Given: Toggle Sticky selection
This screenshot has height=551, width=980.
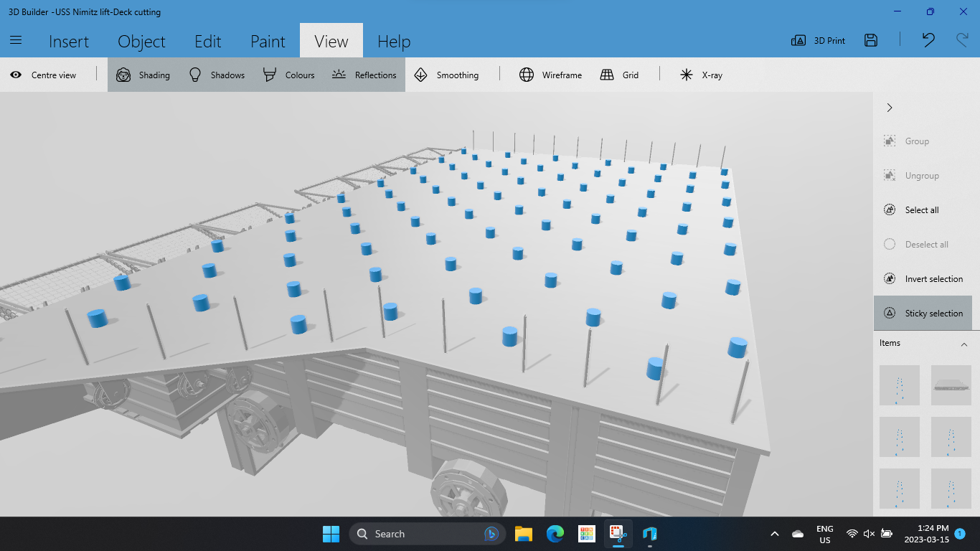Looking at the screenshot, I should (x=923, y=314).
